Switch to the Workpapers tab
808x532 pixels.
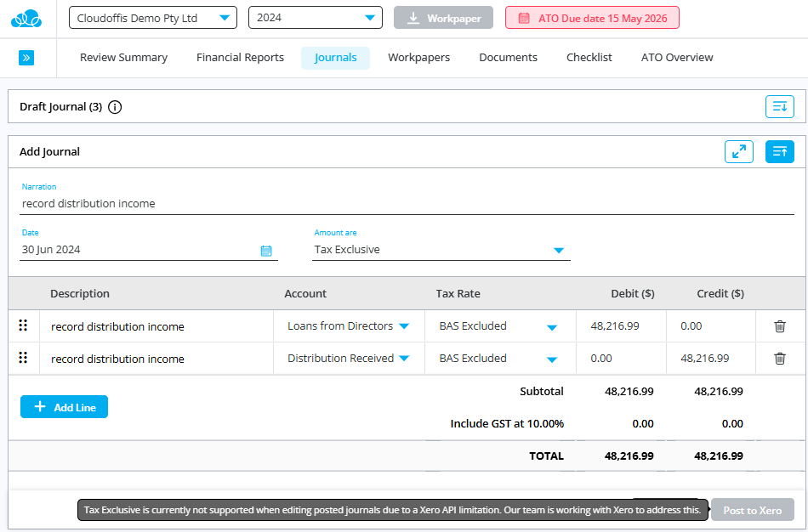pos(418,58)
